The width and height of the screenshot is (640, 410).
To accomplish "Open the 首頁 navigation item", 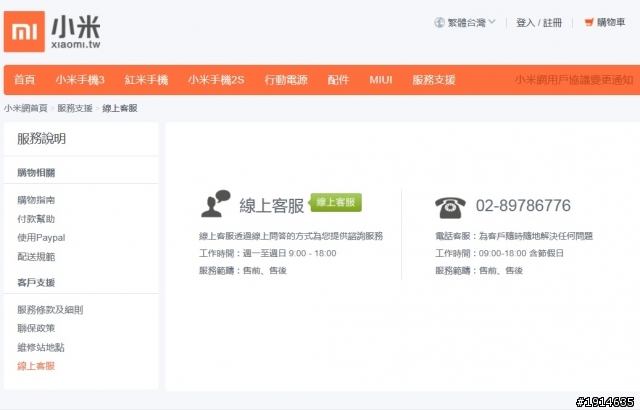I will click(24, 80).
